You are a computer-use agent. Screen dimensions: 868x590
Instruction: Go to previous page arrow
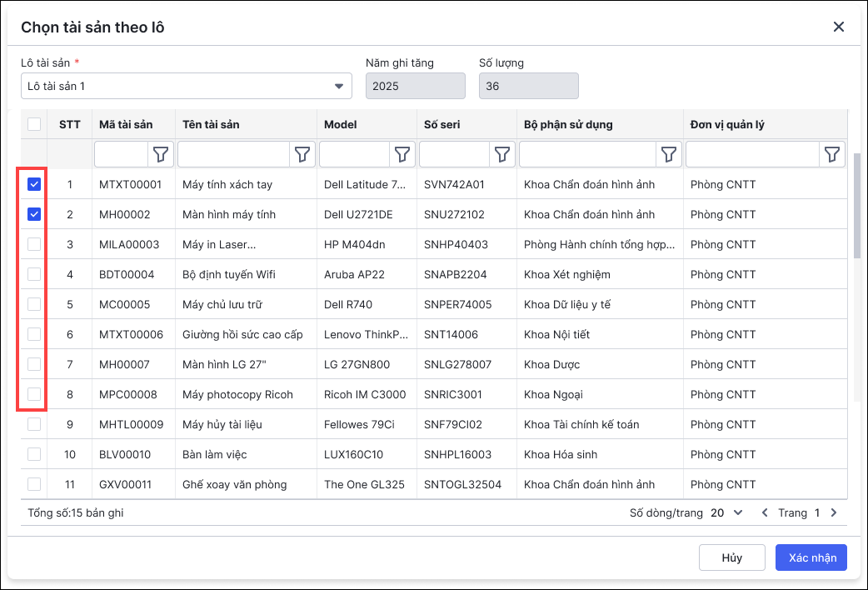[765, 512]
